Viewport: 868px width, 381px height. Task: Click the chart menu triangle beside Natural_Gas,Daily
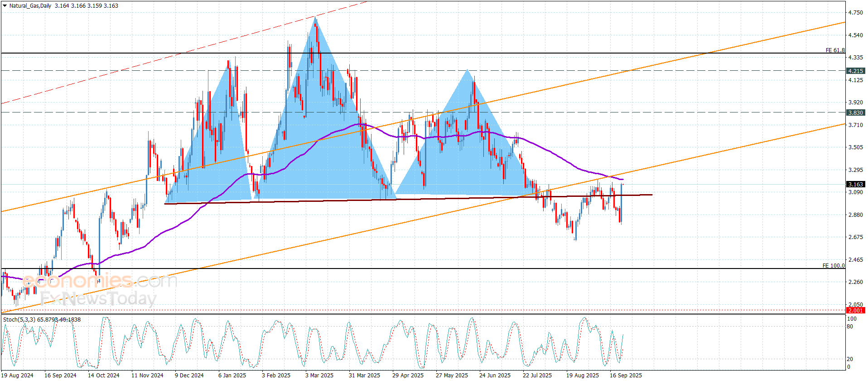5,6
